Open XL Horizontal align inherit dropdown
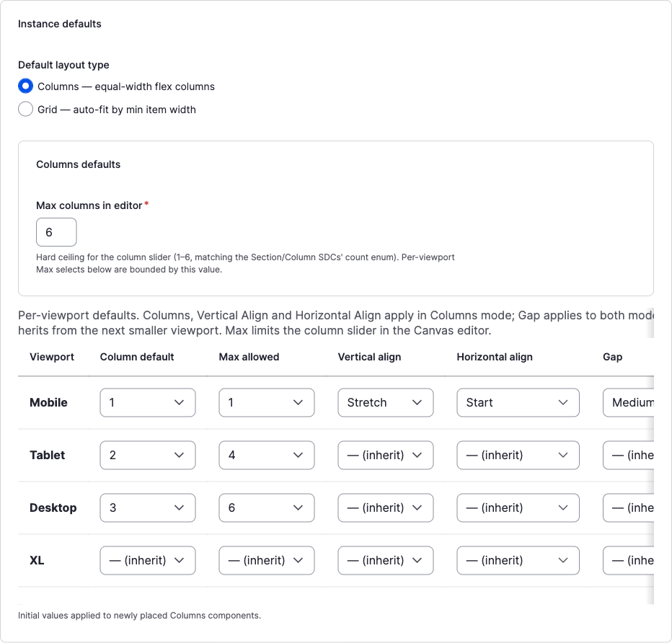The width and height of the screenshot is (672, 643). click(x=518, y=560)
